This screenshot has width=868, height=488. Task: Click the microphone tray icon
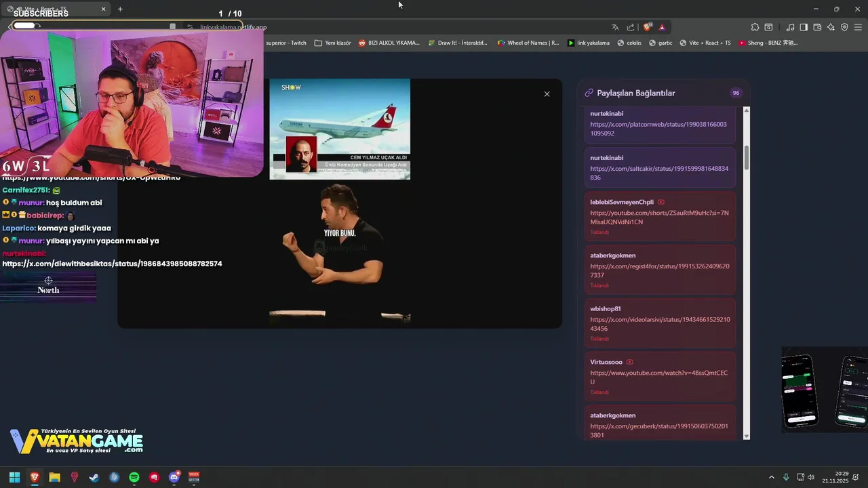click(786, 477)
